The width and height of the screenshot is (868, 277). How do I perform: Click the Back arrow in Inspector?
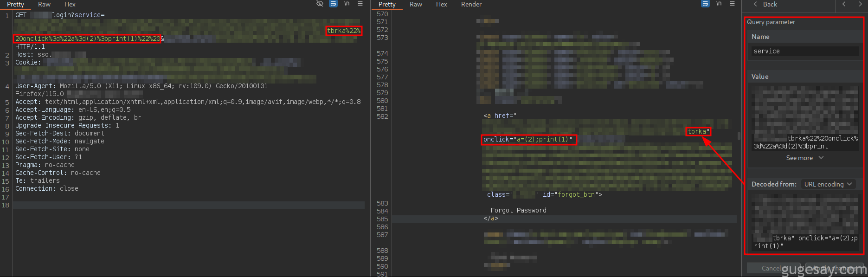tap(765, 4)
